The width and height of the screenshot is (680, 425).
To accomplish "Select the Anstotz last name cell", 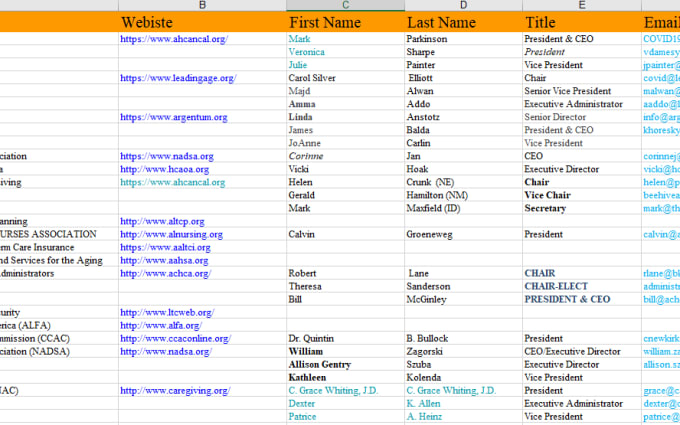I will point(464,117).
